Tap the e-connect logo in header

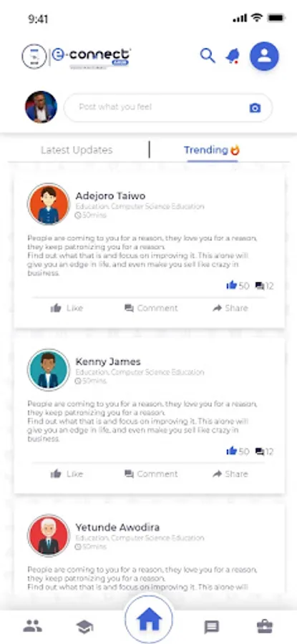(x=77, y=57)
